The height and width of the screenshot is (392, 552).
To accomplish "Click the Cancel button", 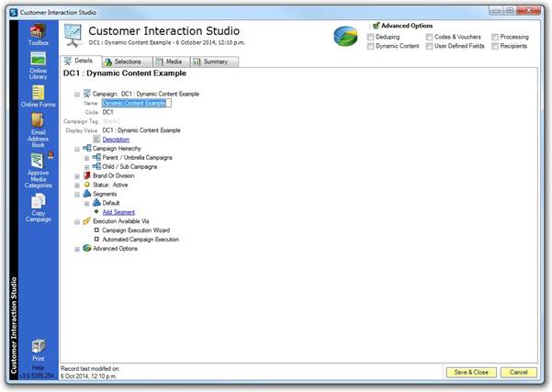I will coord(519,372).
